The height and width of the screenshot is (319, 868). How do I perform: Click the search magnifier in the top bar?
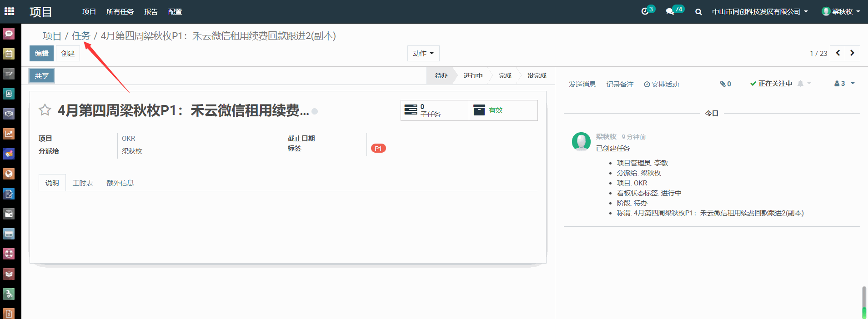698,12
